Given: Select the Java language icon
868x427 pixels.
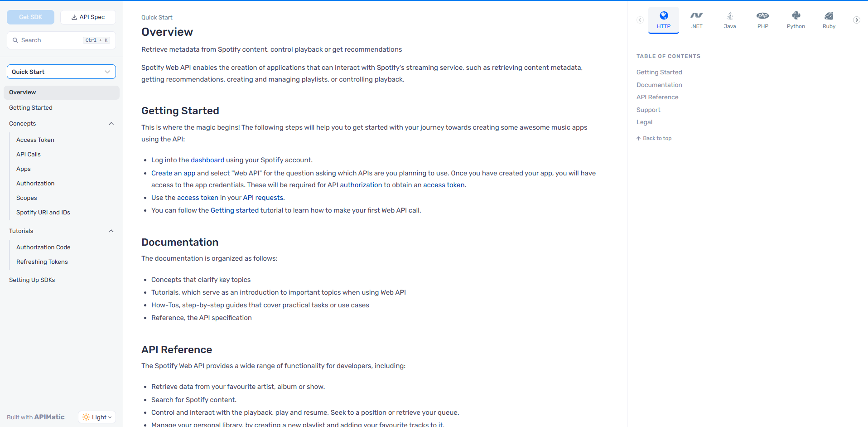Looking at the screenshot, I should tap(730, 16).
